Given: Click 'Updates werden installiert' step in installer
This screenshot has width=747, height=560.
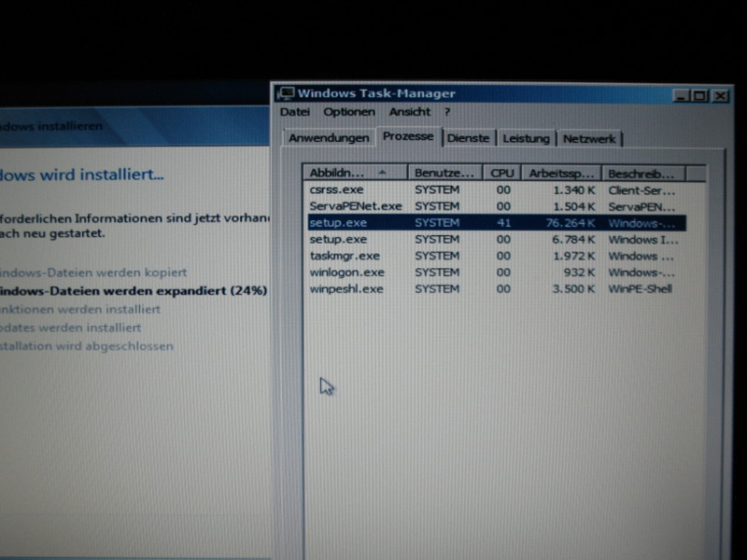Looking at the screenshot, I should [71, 328].
